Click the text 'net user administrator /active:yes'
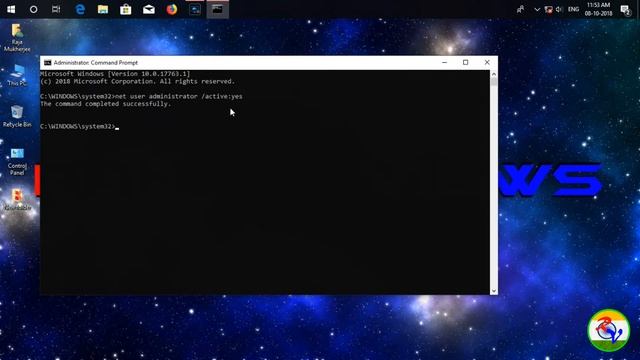The height and width of the screenshot is (360, 640). (x=179, y=96)
